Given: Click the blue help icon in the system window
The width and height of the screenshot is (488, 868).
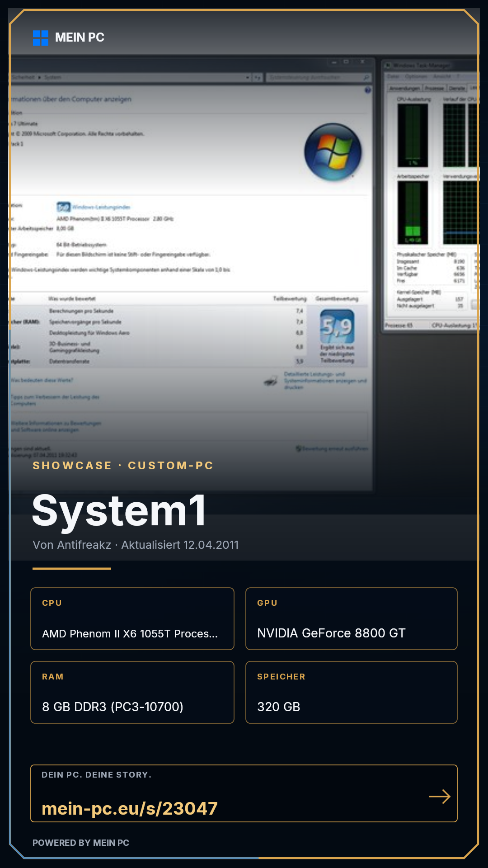Looking at the screenshot, I should [x=368, y=90].
